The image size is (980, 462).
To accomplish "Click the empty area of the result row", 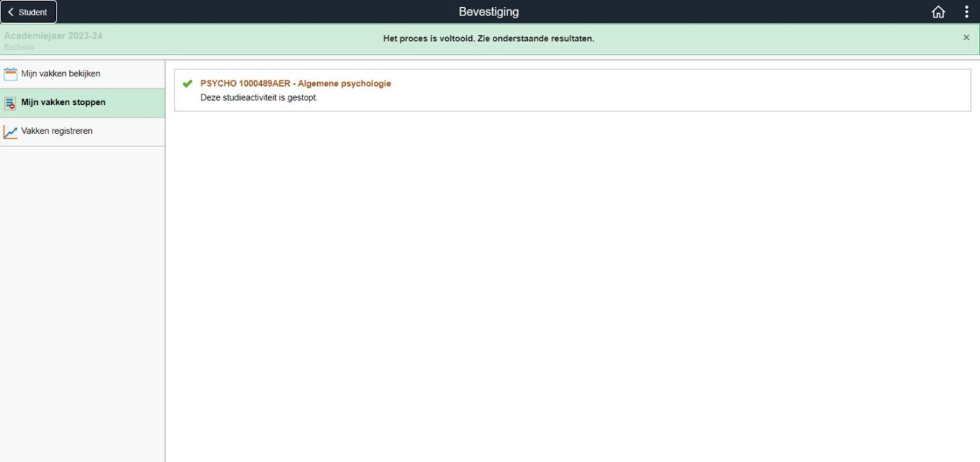I will pyautogui.click(x=630, y=90).
